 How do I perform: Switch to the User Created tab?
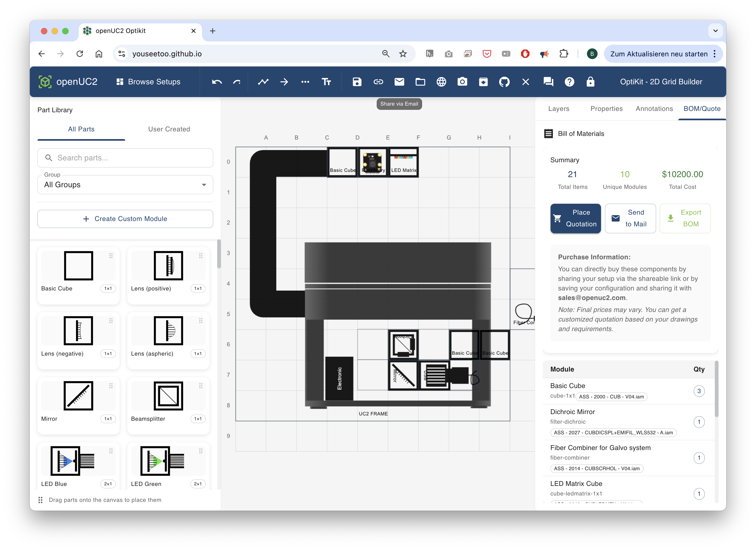click(169, 129)
